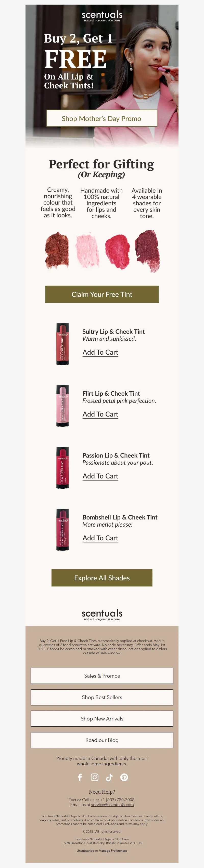
Task: Open the Instagram social icon
Action: [95, 777]
